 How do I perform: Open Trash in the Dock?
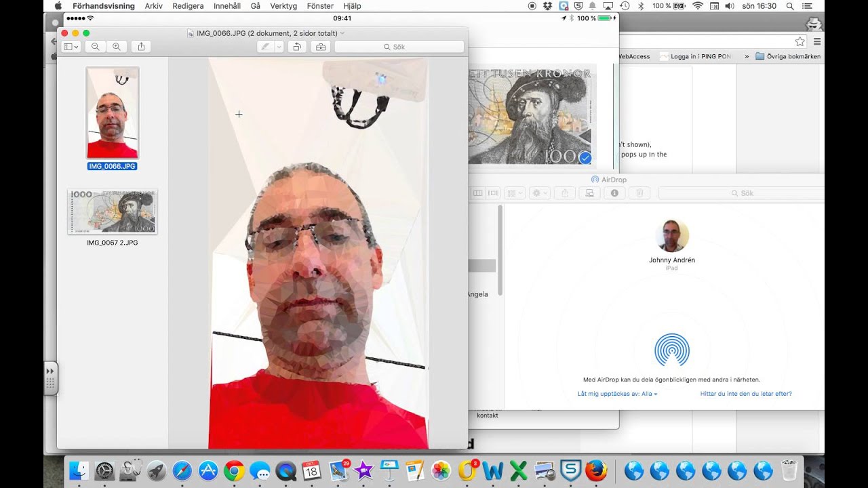click(x=789, y=470)
